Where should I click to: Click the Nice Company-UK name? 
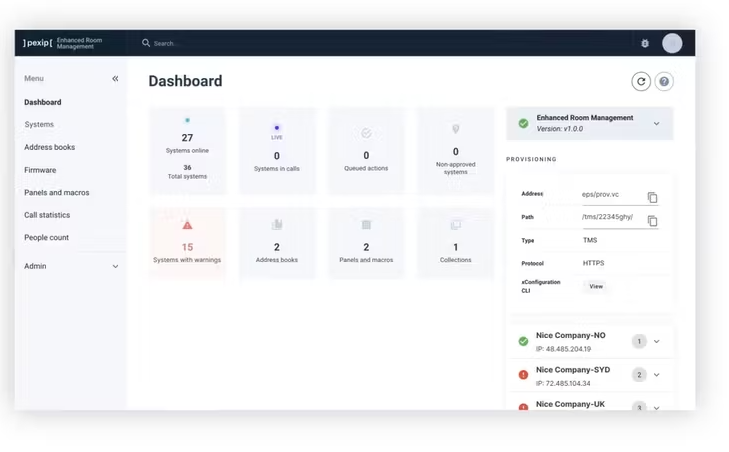(570, 404)
